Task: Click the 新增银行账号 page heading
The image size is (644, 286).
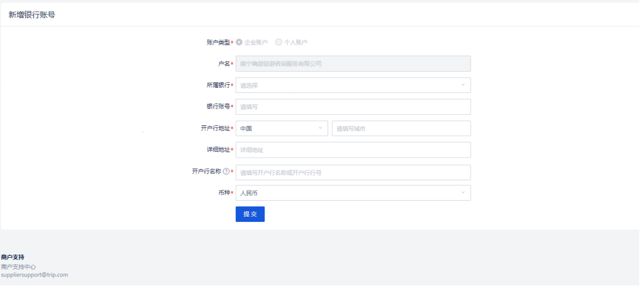Action: (x=32, y=15)
